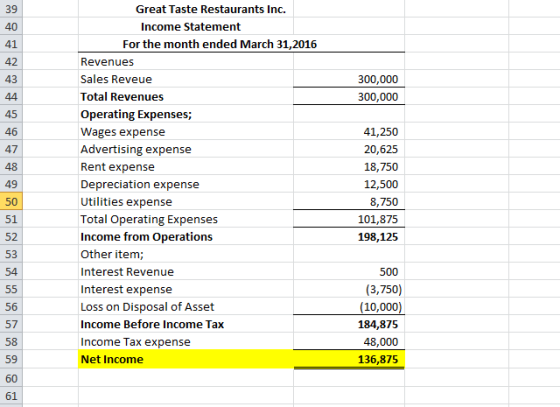Select row header 46
The height and width of the screenshot is (407, 560).
click(x=11, y=131)
